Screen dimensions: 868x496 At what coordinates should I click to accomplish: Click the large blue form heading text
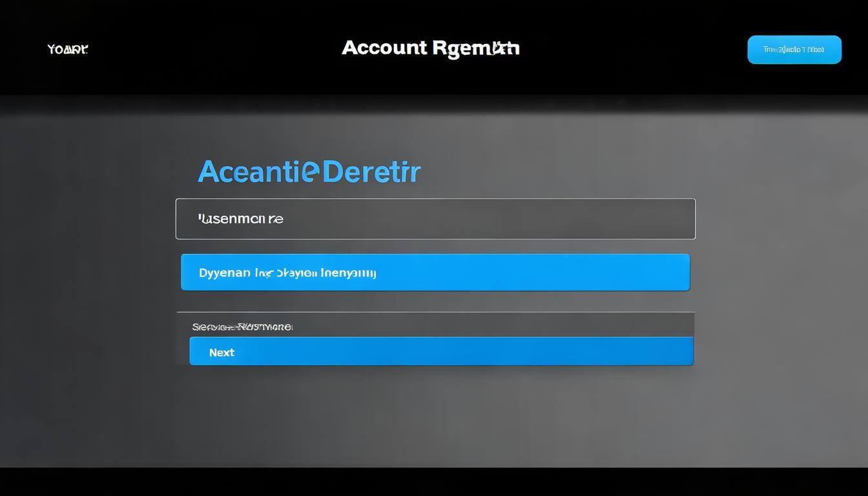coord(309,172)
